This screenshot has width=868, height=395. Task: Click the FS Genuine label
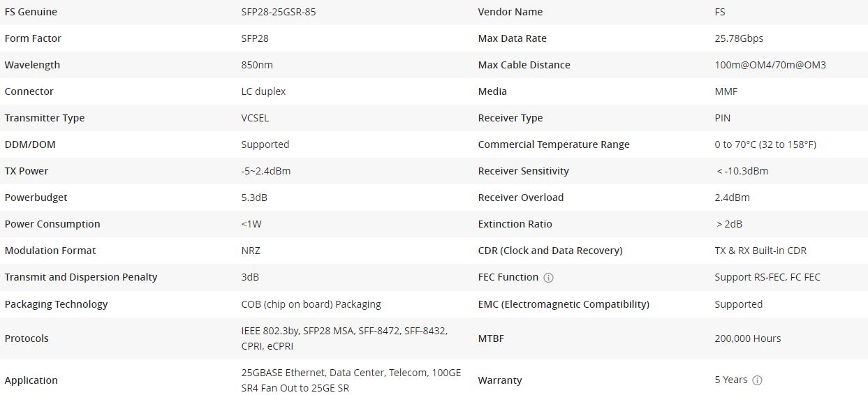click(31, 12)
